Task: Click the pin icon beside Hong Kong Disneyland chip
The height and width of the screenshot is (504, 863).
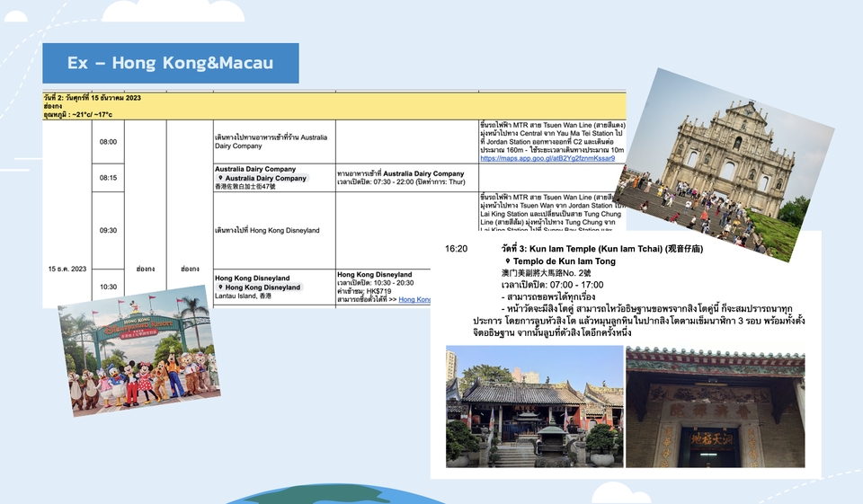Action: coord(220,287)
